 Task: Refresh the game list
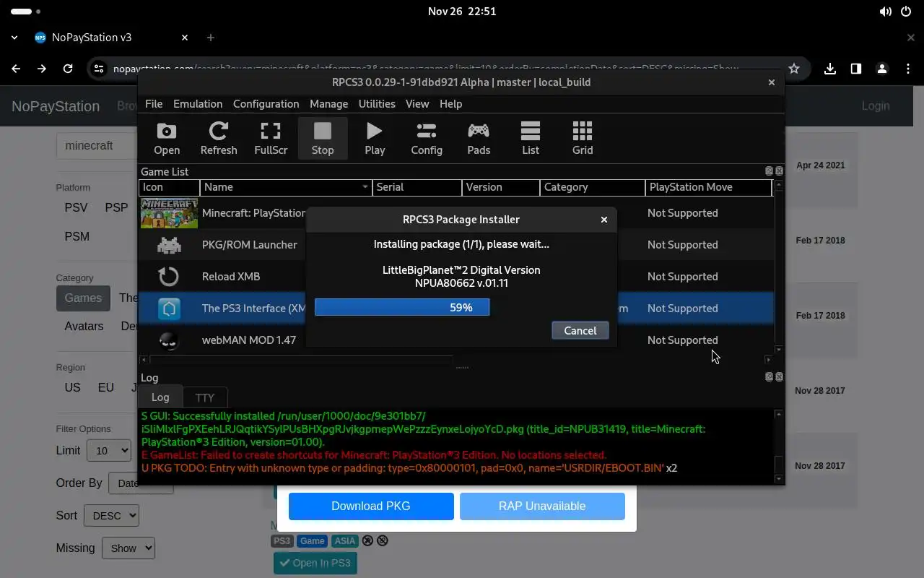tap(219, 138)
